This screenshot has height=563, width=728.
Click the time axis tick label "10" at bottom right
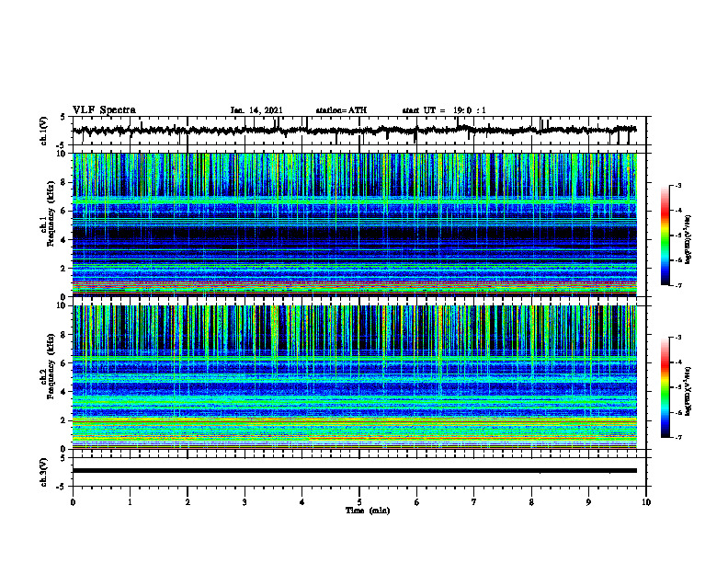646,502
